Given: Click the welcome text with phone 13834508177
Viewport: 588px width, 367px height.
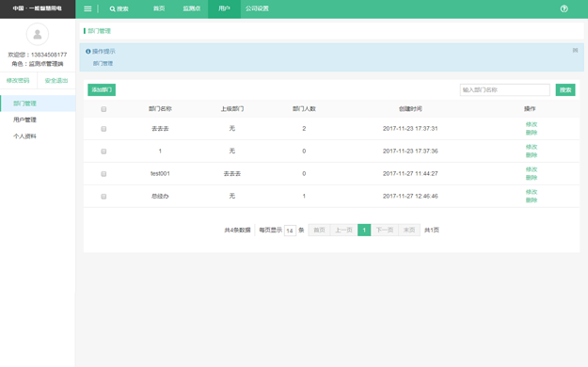Looking at the screenshot, I should pyautogui.click(x=38, y=55).
